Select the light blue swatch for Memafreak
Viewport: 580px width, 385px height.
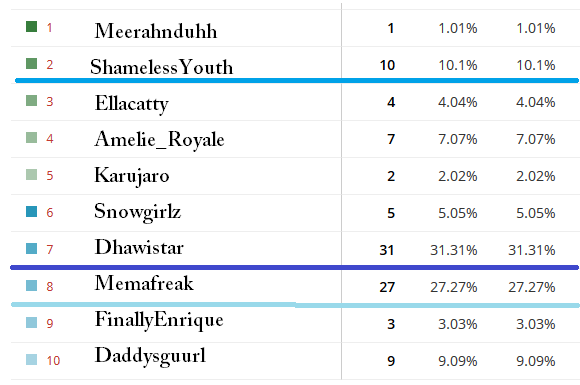click(x=31, y=286)
